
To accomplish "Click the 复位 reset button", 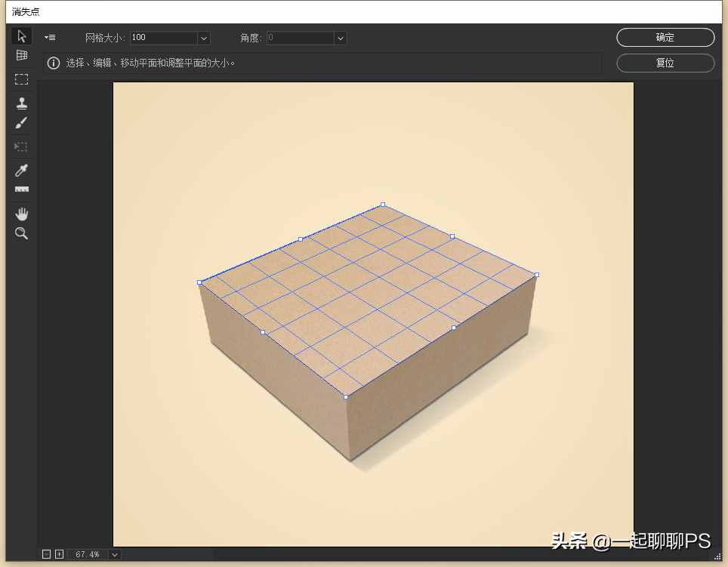I will (665, 63).
